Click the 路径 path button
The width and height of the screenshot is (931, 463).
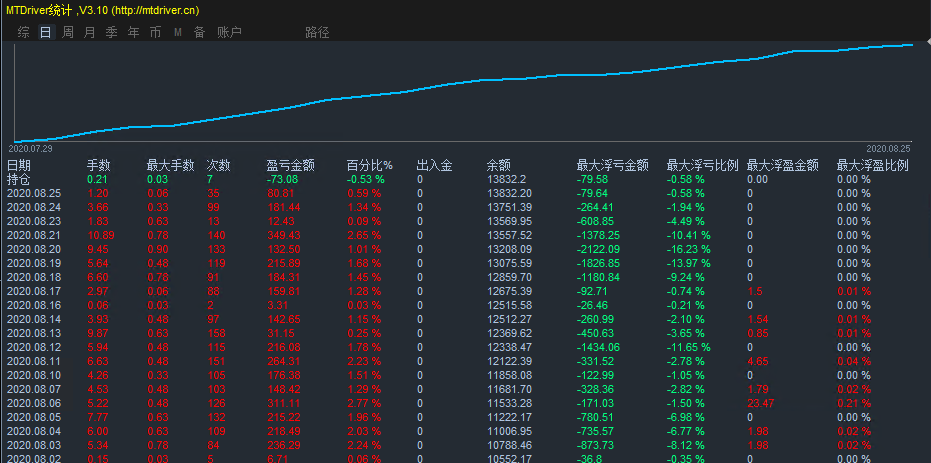coord(317,32)
